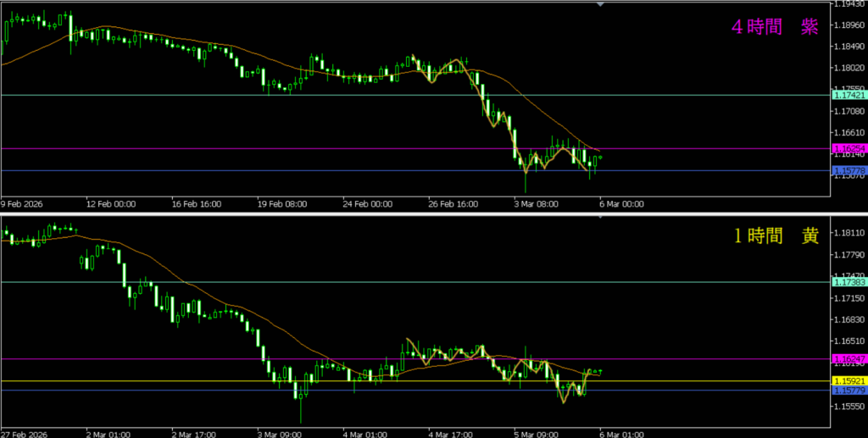Click the '12 Feb 00:00' time axis label
Screen dimensions: 868x438
tap(110, 204)
